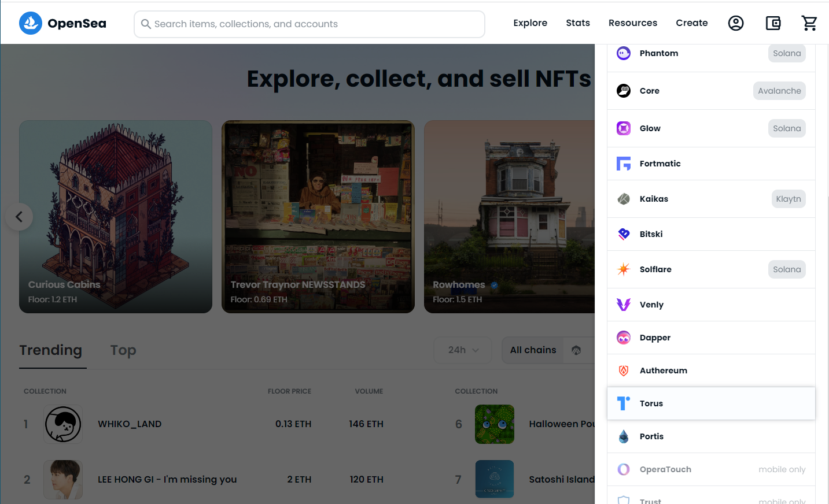This screenshot has height=504, width=829.
Task: Click the Core wallet icon
Action: [624, 91]
